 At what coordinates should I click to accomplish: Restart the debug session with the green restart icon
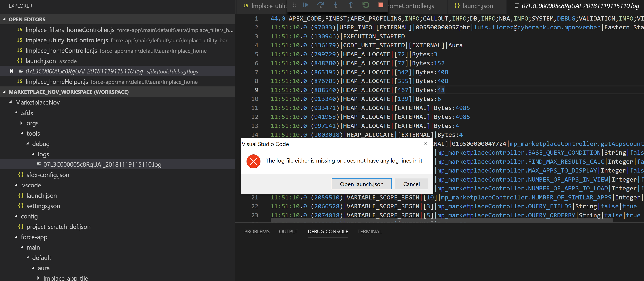pos(366,5)
